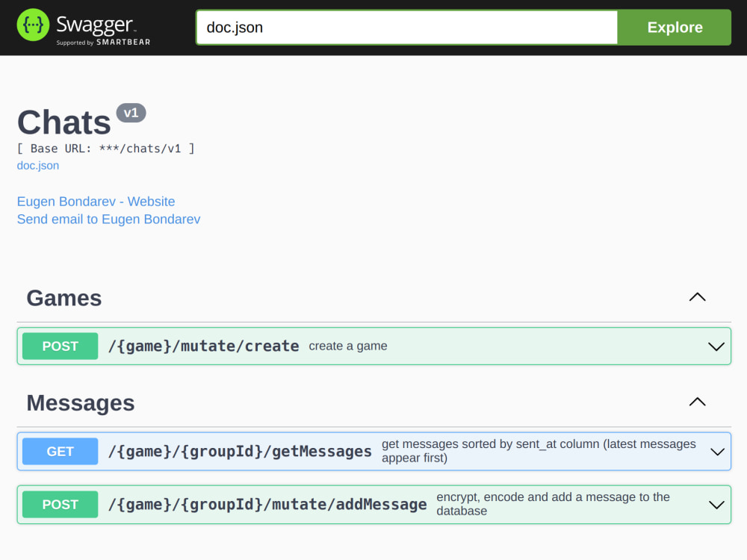Image resolution: width=747 pixels, height=560 pixels.
Task: Collapse the Messages section
Action: [697, 402]
